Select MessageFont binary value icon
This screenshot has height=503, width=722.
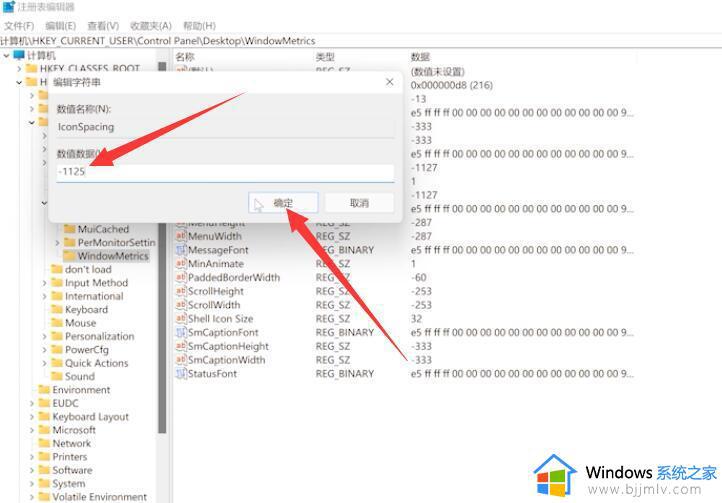[x=181, y=250]
